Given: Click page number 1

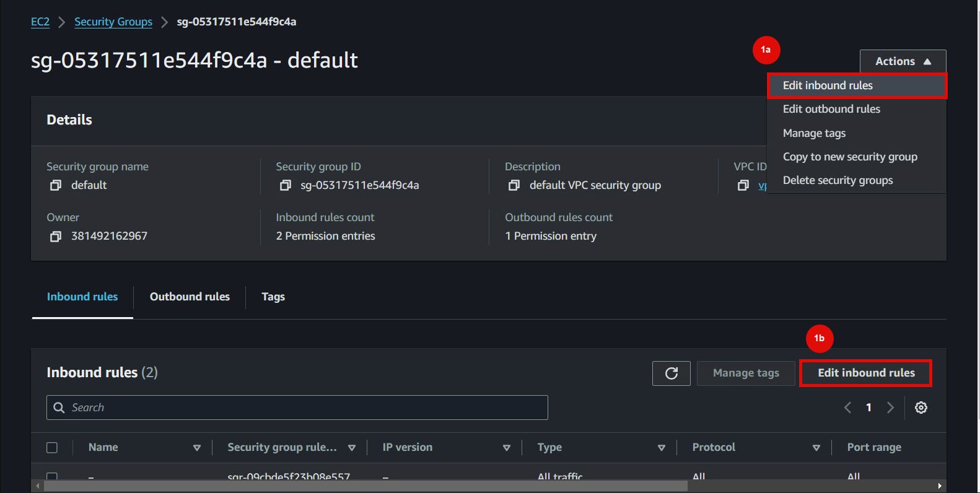Looking at the screenshot, I should [868, 408].
